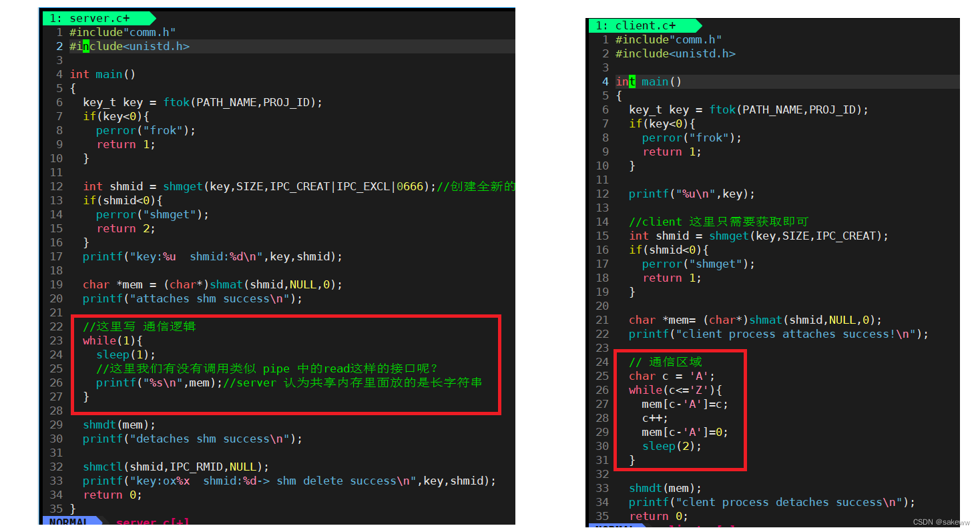Viewport: 980px width, 532px height.
Task: Click printf("%u\n",key) in client.c
Action: coord(692,194)
